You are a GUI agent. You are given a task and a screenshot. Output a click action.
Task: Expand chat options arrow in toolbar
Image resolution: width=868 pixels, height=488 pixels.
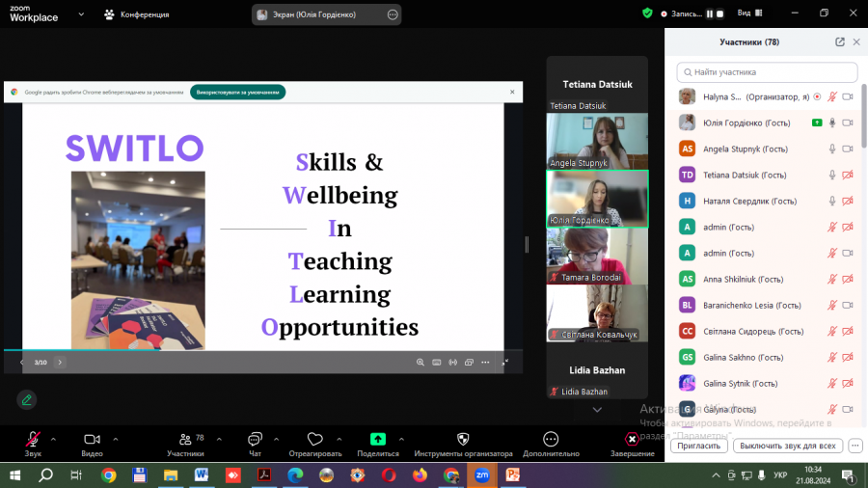276,440
